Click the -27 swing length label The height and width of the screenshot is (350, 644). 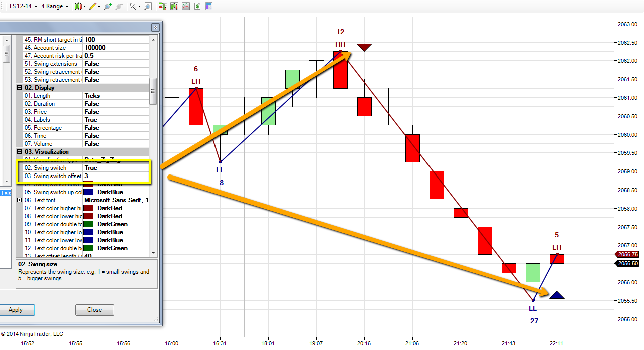coord(533,321)
